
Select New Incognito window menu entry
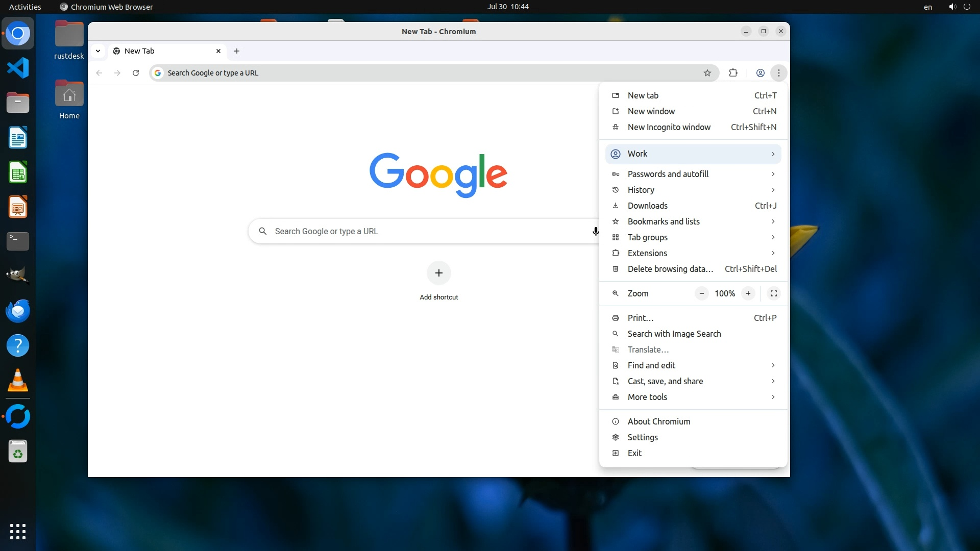pyautogui.click(x=669, y=127)
